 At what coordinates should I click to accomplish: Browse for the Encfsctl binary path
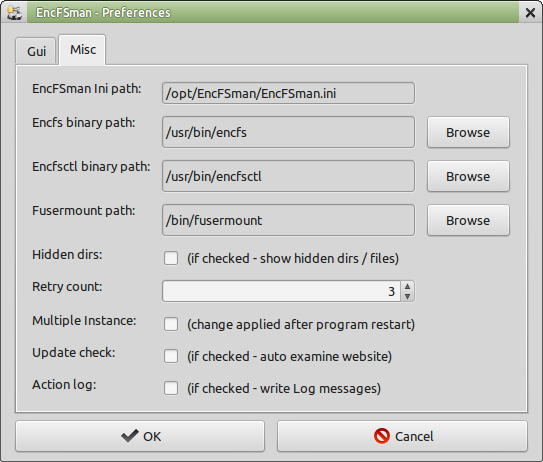click(468, 176)
